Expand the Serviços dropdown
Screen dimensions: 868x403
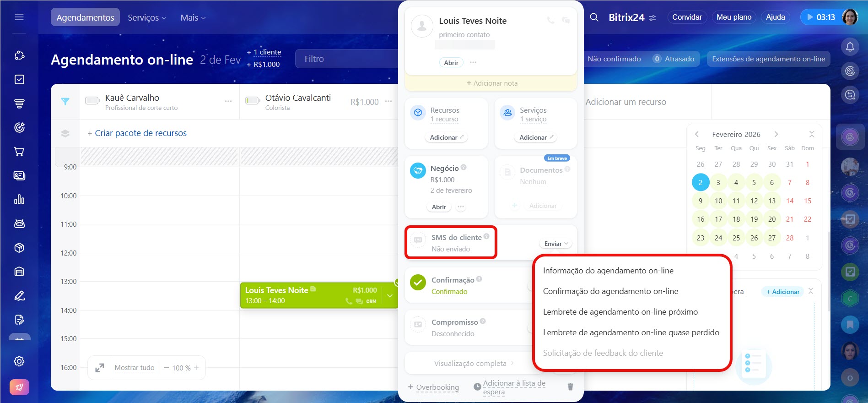click(146, 17)
